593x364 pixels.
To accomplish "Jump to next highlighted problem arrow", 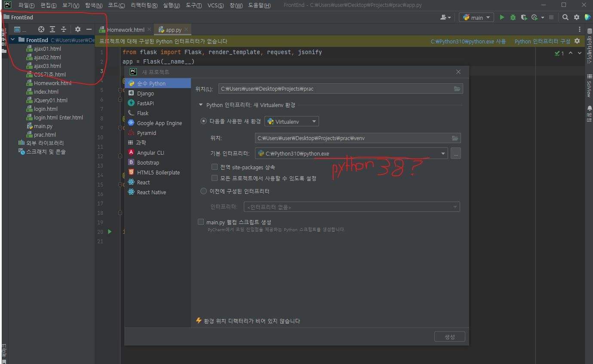I will 580,53.
